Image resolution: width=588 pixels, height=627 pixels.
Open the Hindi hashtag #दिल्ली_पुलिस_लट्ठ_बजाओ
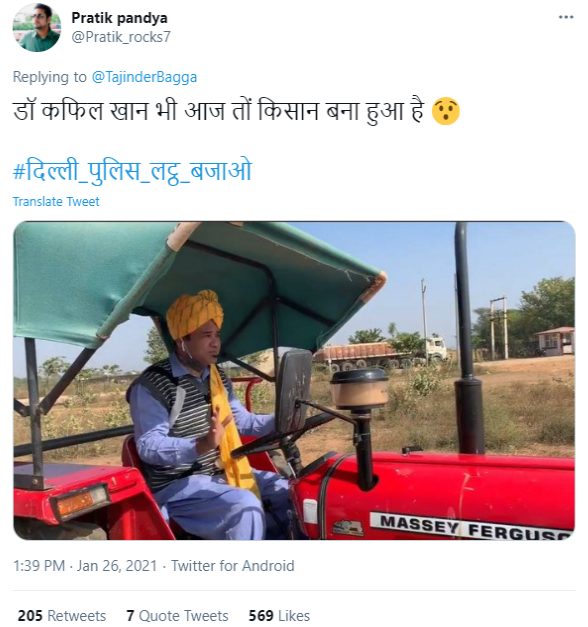click(132, 171)
